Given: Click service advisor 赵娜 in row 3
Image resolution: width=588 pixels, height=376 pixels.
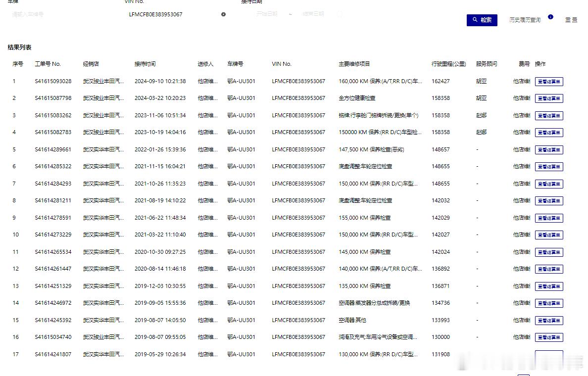Looking at the screenshot, I should (481, 115).
